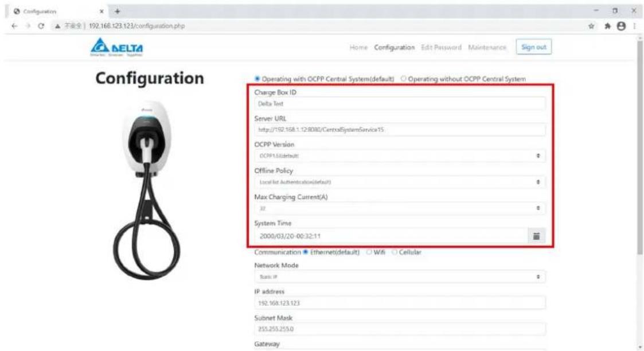This screenshot has height=351, width=644.
Task: Bookmark this page with the star icon
Action: pos(591,26)
